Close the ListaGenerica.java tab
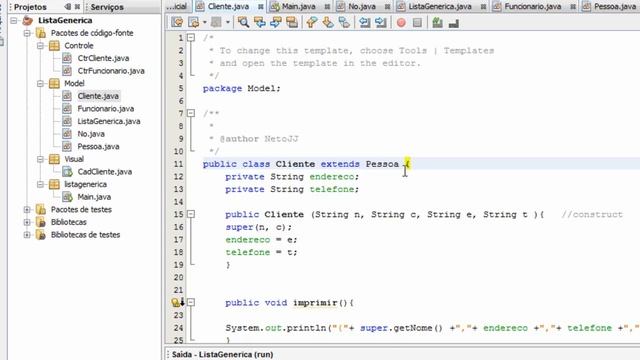 pos(483,7)
